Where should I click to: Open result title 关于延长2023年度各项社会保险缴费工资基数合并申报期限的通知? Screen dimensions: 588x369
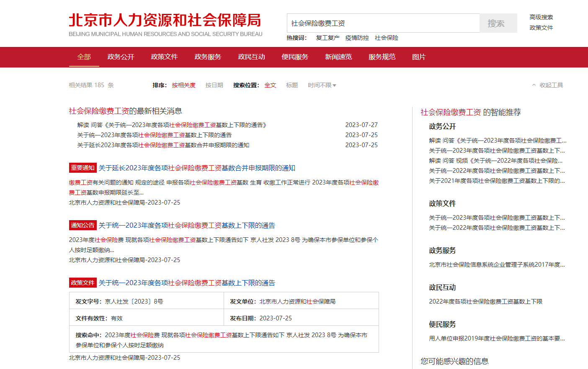[x=197, y=168]
